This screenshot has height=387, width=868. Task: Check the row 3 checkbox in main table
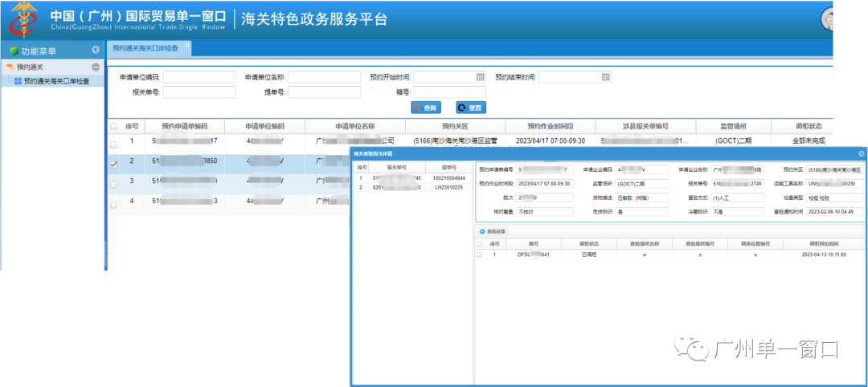point(113,185)
